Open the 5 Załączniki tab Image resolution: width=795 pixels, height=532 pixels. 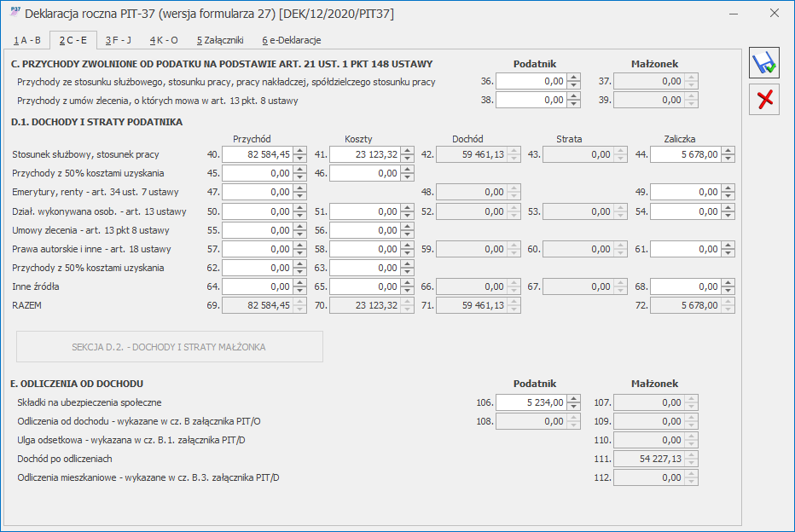click(x=219, y=40)
